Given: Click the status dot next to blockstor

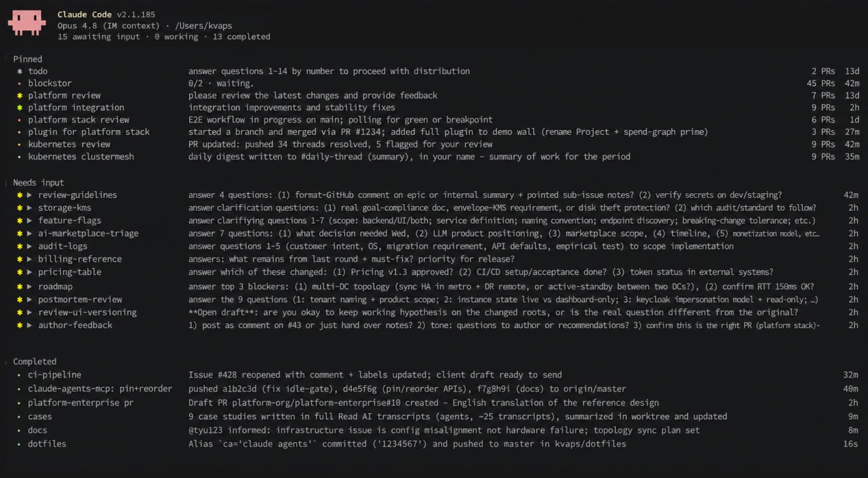Looking at the screenshot, I should (20, 83).
